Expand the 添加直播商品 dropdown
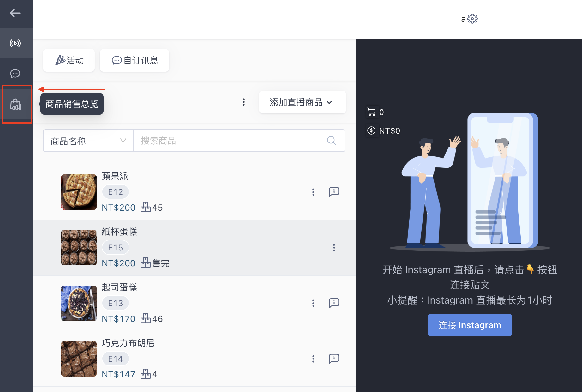 [x=303, y=102]
